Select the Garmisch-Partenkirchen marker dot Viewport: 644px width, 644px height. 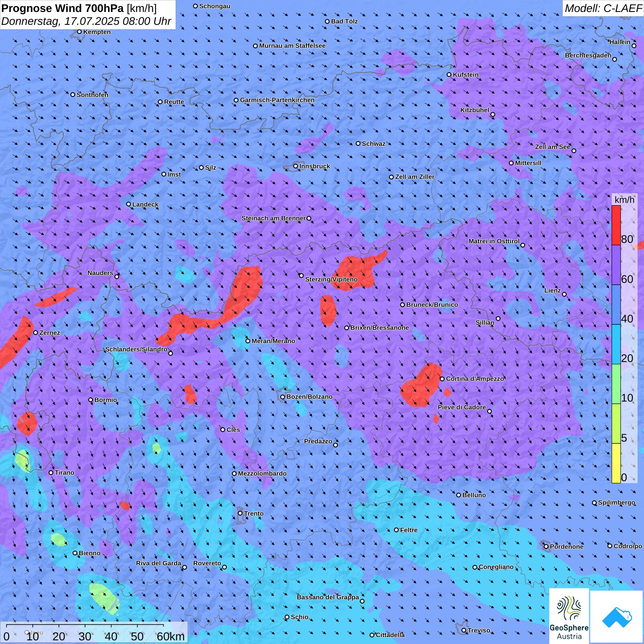click(x=236, y=100)
